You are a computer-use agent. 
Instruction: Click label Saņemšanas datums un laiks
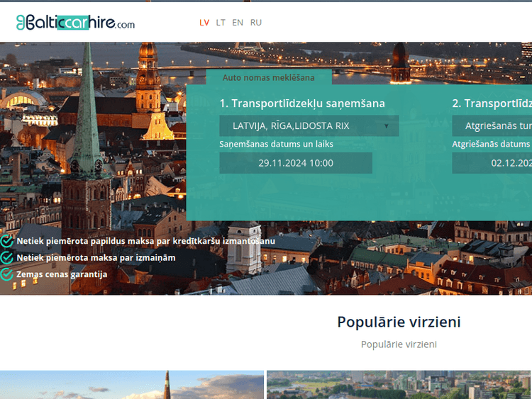[x=276, y=144]
